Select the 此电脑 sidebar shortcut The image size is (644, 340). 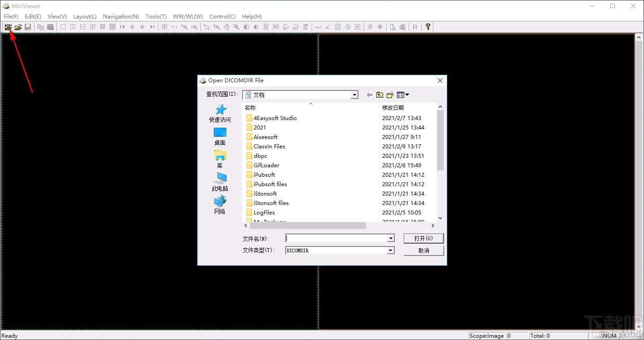pyautogui.click(x=220, y=182)
